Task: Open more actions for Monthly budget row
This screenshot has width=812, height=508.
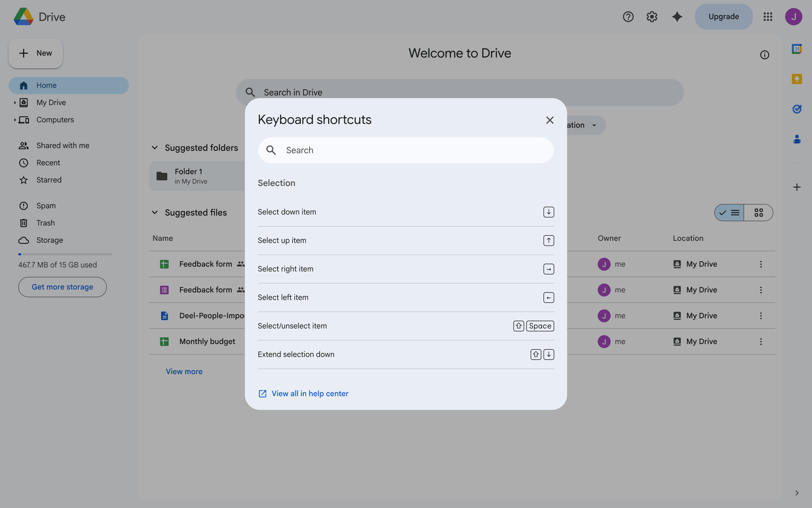Action: pyautogui.click(x=761, y=342)
